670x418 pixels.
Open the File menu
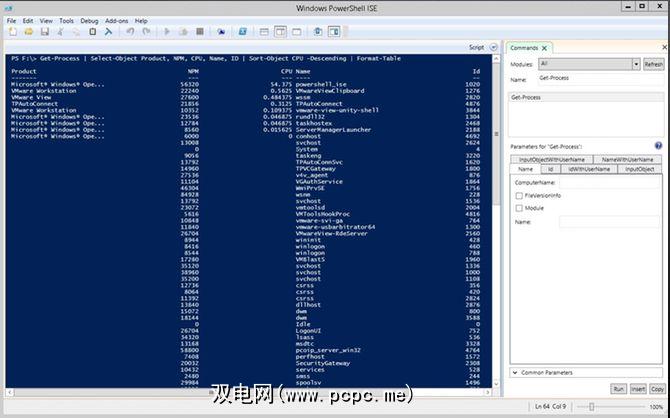[x=12, y=21]
